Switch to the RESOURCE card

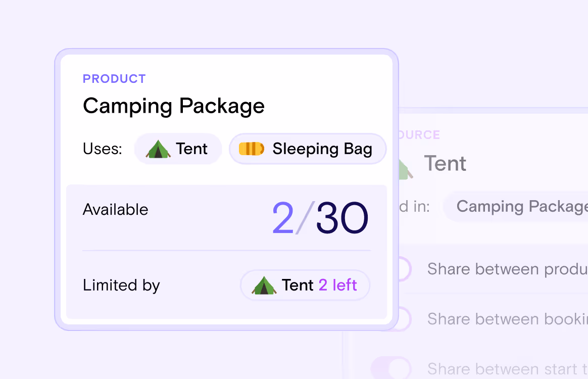coord(419,134)
